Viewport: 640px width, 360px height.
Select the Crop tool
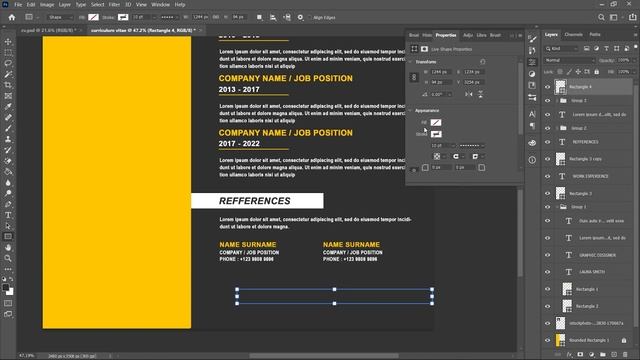[x=8, y=85]
